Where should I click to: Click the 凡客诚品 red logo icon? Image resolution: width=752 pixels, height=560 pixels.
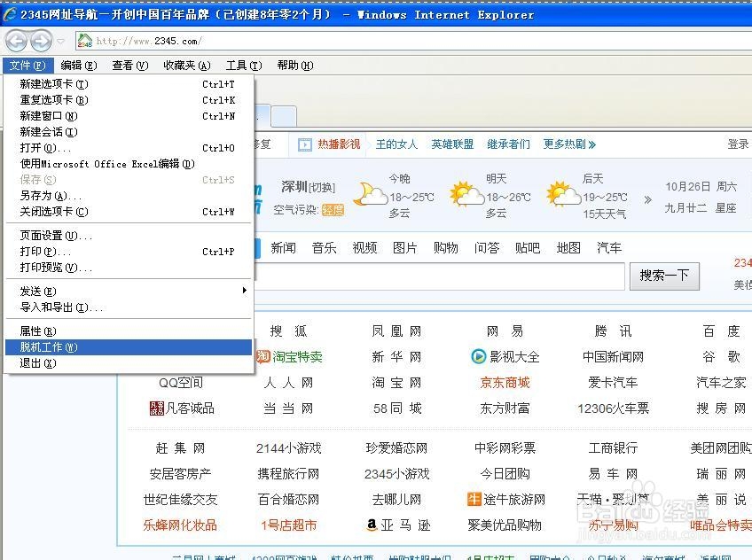(x=156, y=408)
